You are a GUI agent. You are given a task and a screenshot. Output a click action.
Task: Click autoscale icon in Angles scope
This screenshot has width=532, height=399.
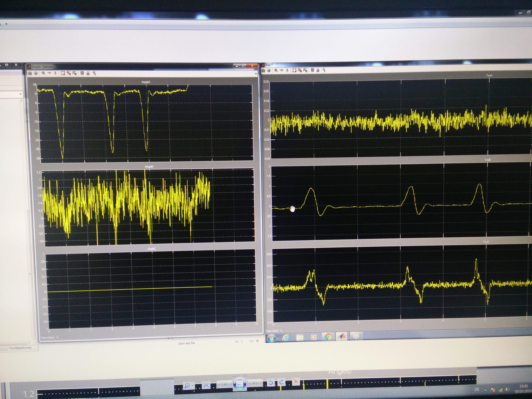click(63, 73)
